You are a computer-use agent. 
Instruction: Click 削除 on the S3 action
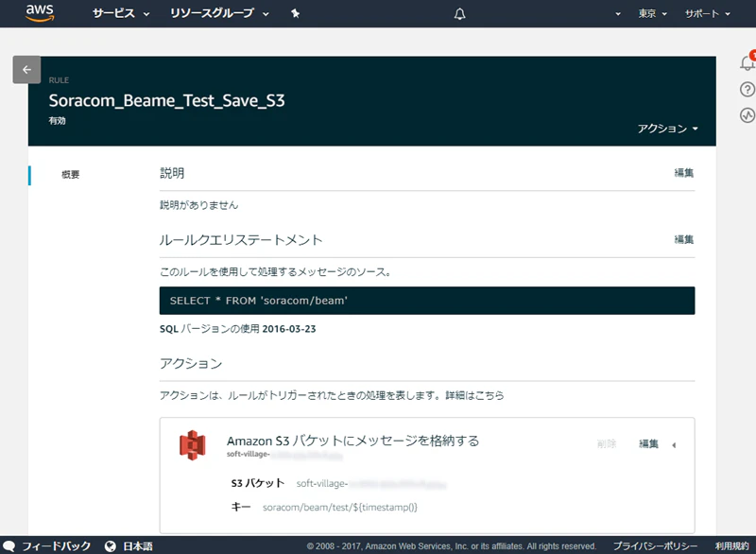(607, 443)
